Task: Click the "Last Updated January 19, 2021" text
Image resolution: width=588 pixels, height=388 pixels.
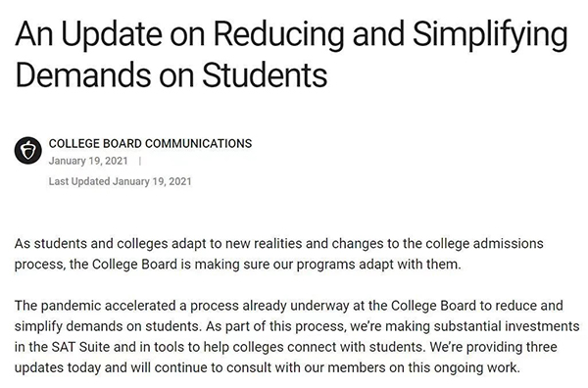Action: [x=120, y=181]
